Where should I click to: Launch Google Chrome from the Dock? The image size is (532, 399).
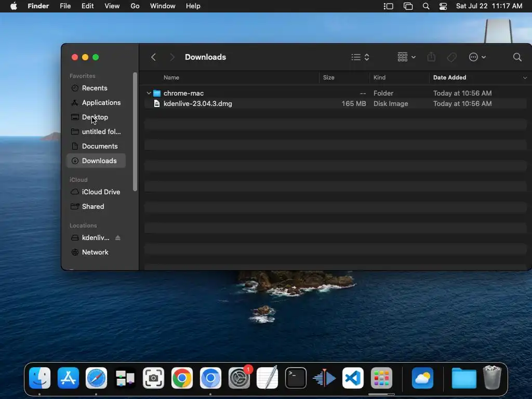[x=182, y=378]
